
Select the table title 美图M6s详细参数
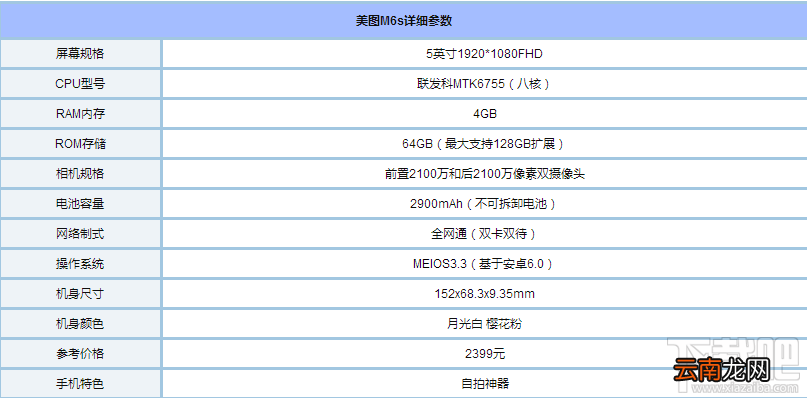[404, 21]
